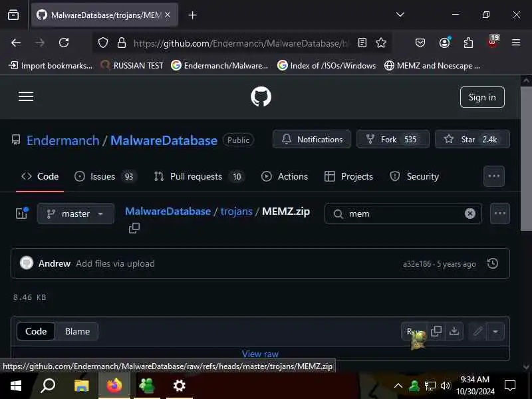Open the extension badge showing 19

pos(493,42)
